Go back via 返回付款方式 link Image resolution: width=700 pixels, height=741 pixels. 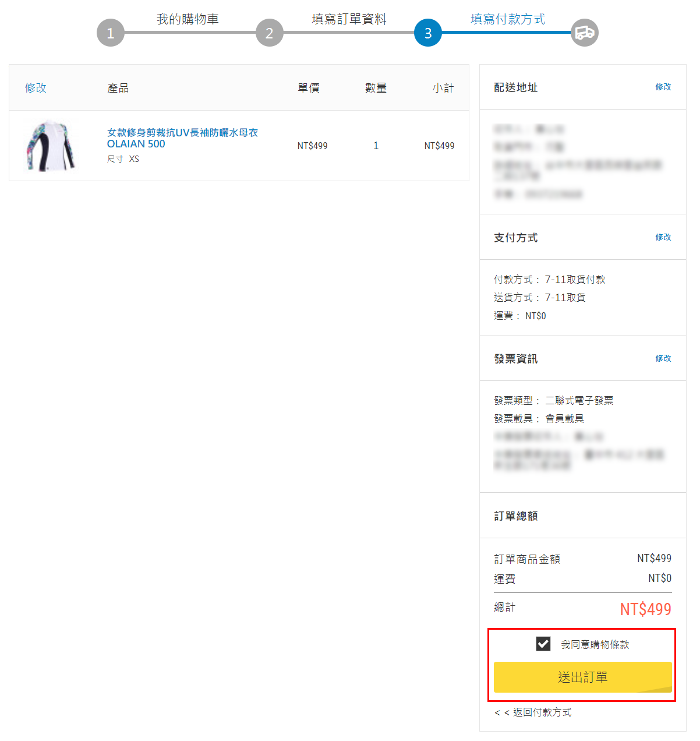pos(533,712)
